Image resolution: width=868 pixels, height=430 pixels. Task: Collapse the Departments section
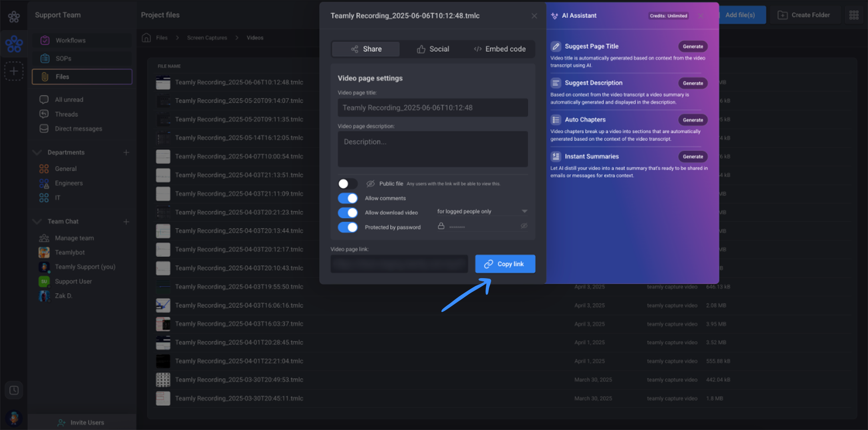tap(37, 152)
